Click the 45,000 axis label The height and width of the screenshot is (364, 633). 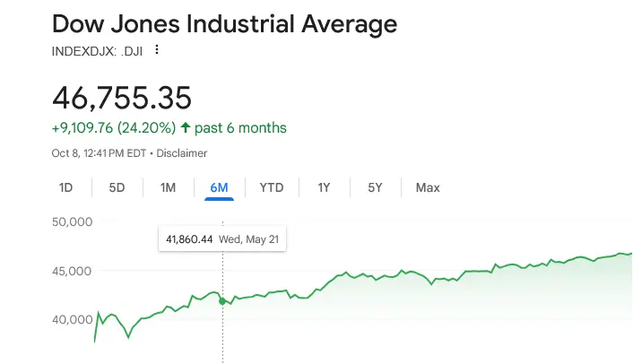74,271
